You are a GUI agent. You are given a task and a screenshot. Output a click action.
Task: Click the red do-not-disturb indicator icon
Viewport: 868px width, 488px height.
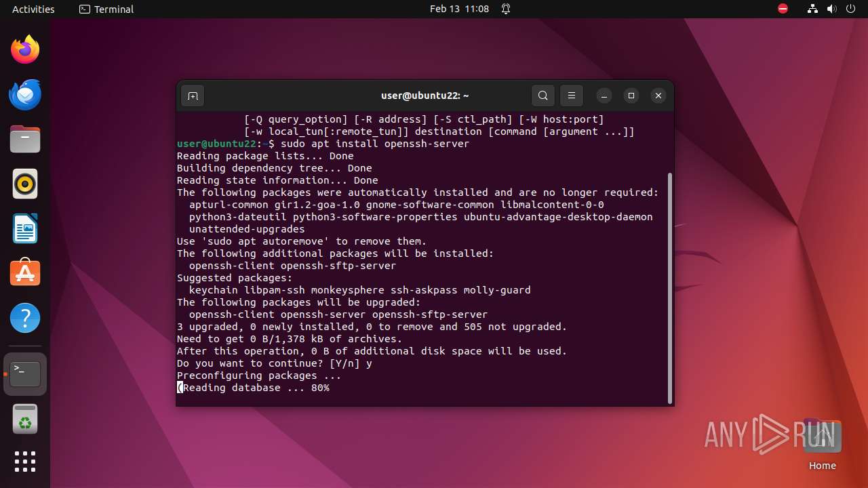point(783,9)
